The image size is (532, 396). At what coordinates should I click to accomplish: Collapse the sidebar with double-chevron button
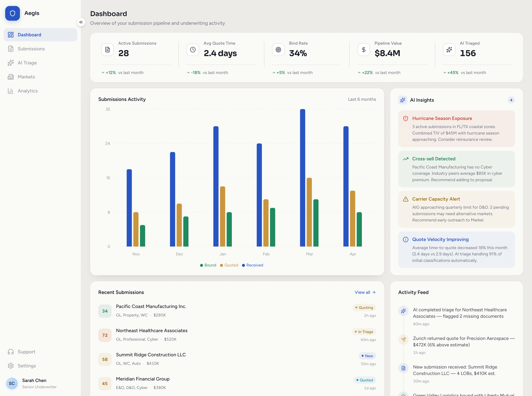point(81,22)
